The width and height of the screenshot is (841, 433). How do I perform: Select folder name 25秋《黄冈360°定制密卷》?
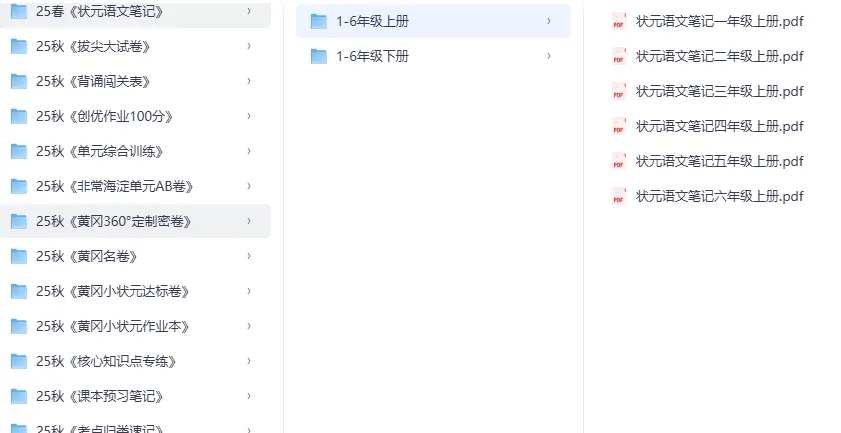114,221
